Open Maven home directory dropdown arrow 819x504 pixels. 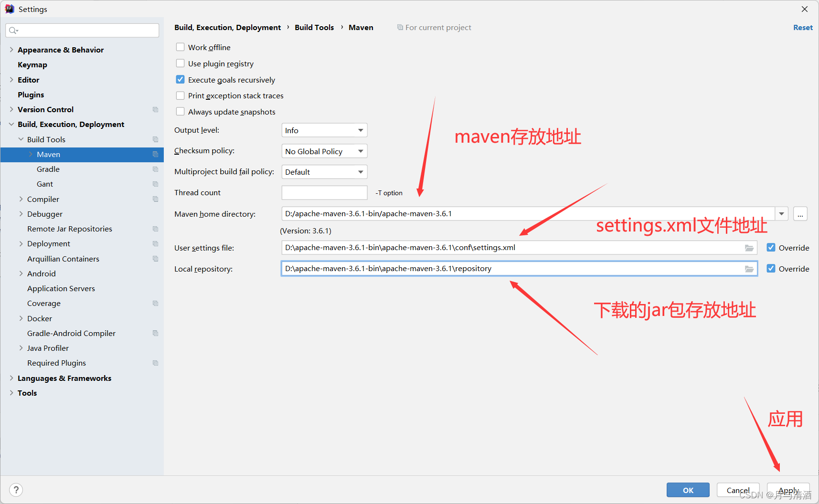[x=781, y=214]
